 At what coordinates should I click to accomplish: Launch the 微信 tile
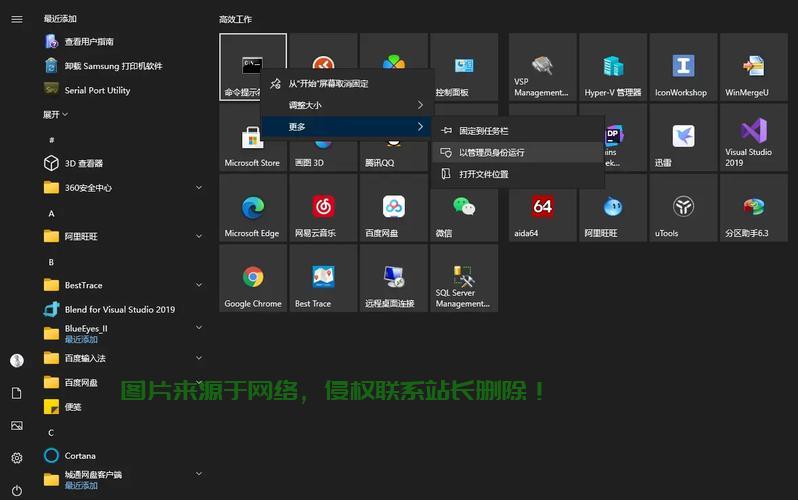[x=464, y=208]
